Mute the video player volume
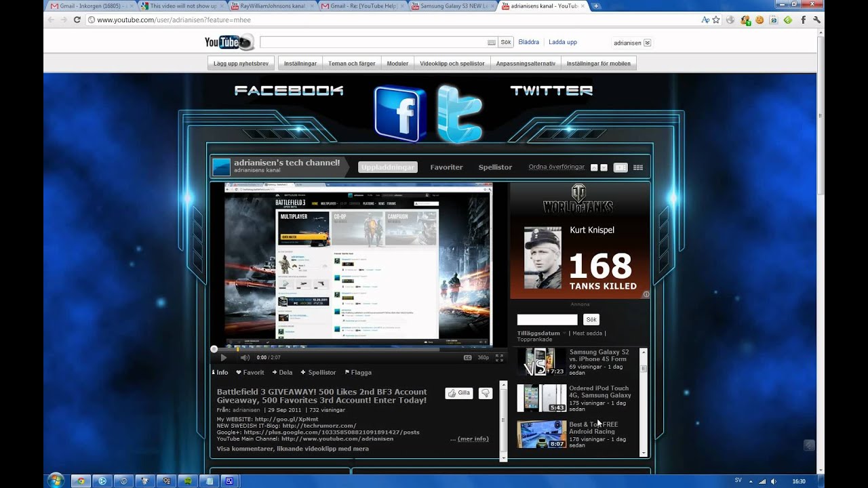The image size is (868, 488). 245,357
